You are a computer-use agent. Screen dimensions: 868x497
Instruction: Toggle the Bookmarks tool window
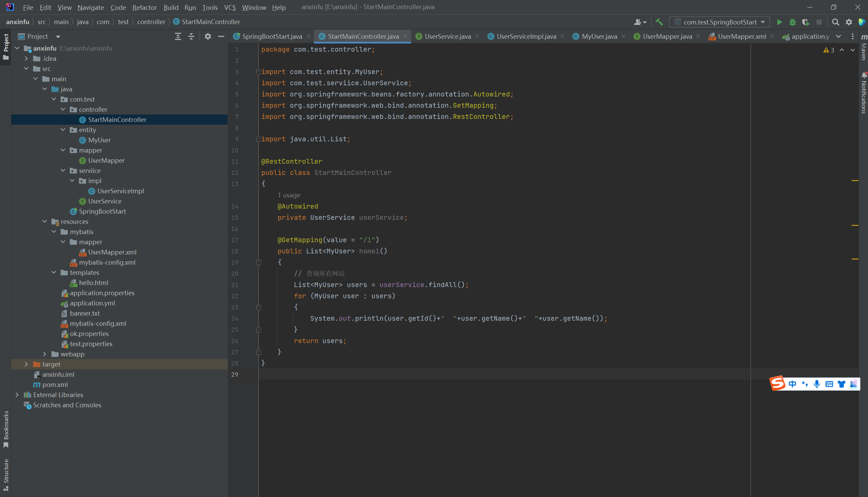[6, 429]
